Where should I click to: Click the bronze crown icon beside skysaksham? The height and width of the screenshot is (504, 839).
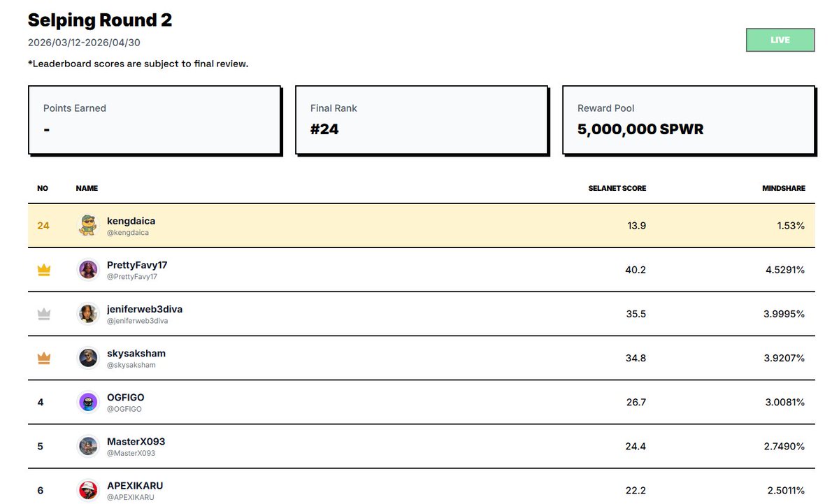[x=43, y=358]
